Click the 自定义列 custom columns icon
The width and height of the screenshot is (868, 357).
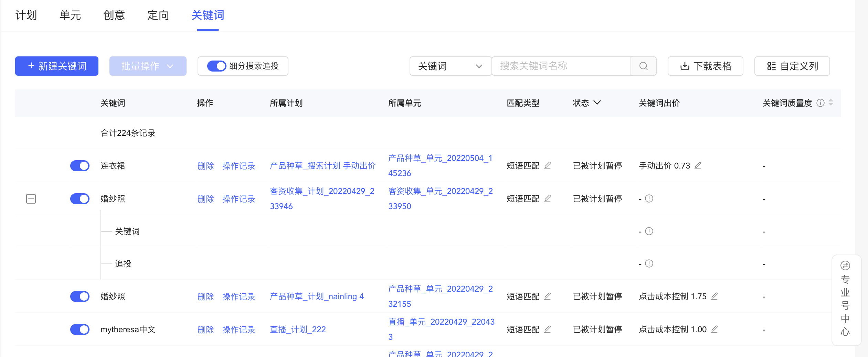point(771,66)
